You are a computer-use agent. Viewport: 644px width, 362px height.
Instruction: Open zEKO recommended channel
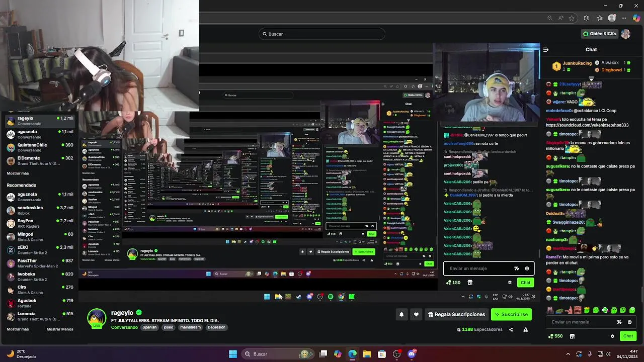40,250
